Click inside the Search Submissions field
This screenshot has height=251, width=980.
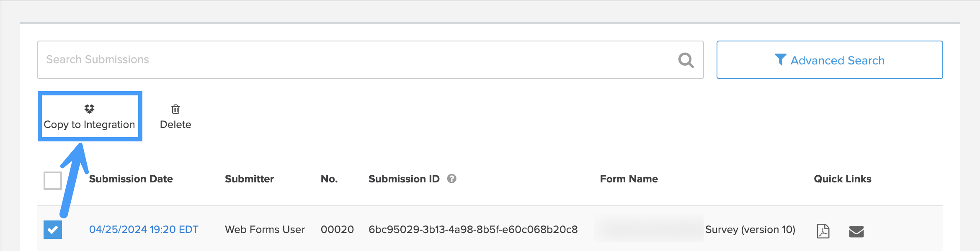pyautogui.click(x=251, y=59)
